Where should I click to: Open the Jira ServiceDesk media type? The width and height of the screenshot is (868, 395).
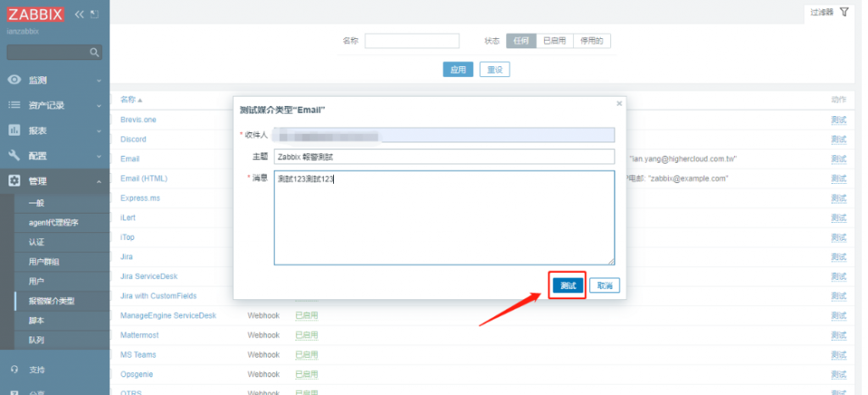[149, 276]
